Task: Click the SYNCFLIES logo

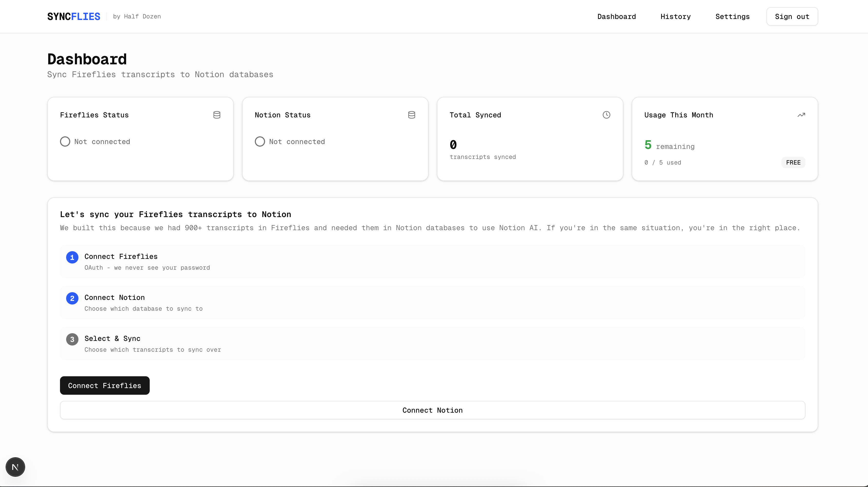Action: pyautogui.click(x=74, y=16)
